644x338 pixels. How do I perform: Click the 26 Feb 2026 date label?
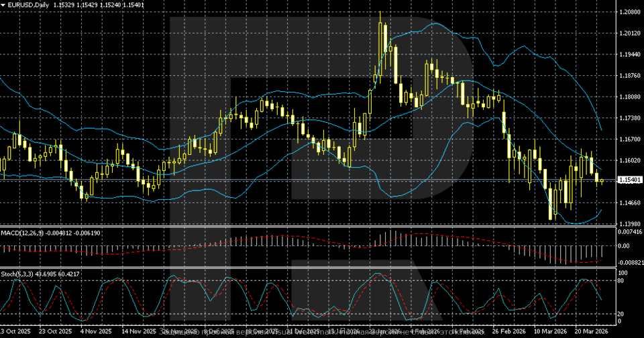507,331
